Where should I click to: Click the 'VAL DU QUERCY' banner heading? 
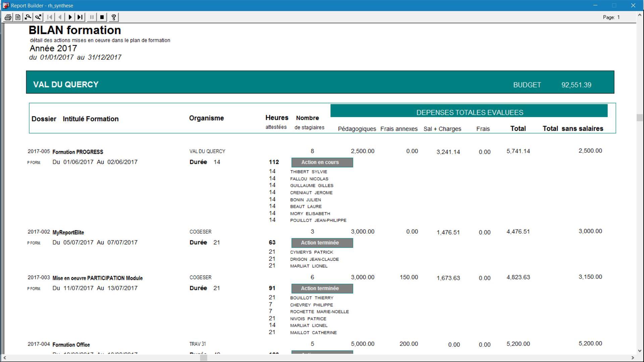66,84
